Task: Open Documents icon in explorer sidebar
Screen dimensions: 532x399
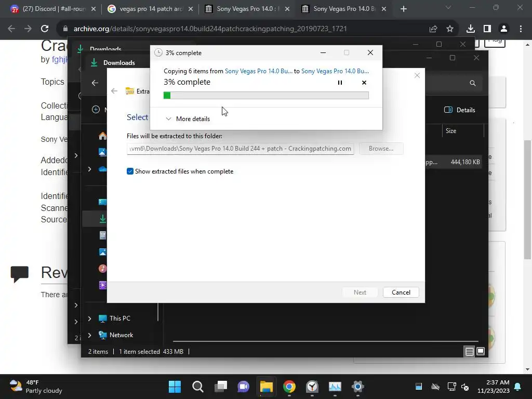Action: coord(103,235)
